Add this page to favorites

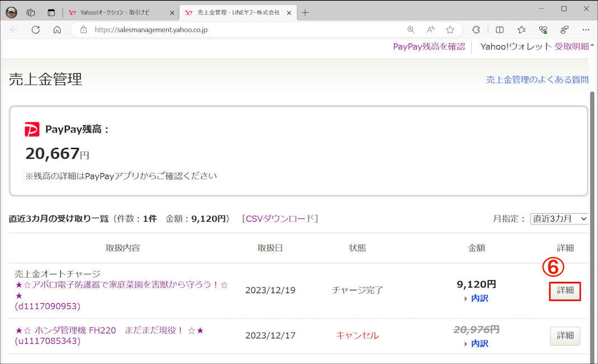tap(450, 30)
